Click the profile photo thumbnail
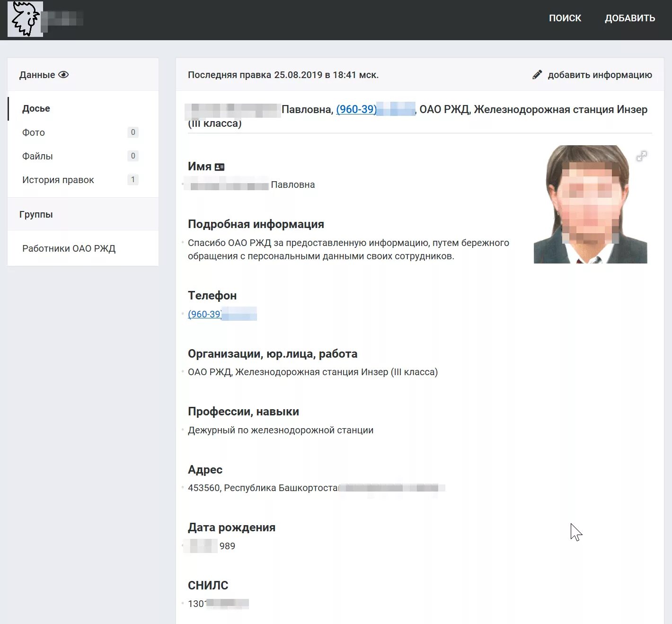The width and height of the screenshot is (672, 624). click(590, 204)
